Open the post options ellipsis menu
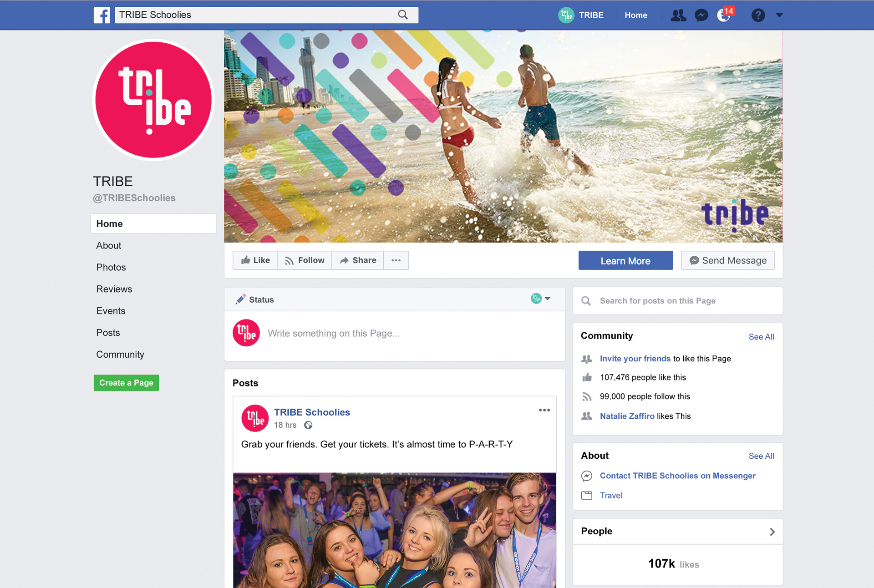 pos(544,410)
